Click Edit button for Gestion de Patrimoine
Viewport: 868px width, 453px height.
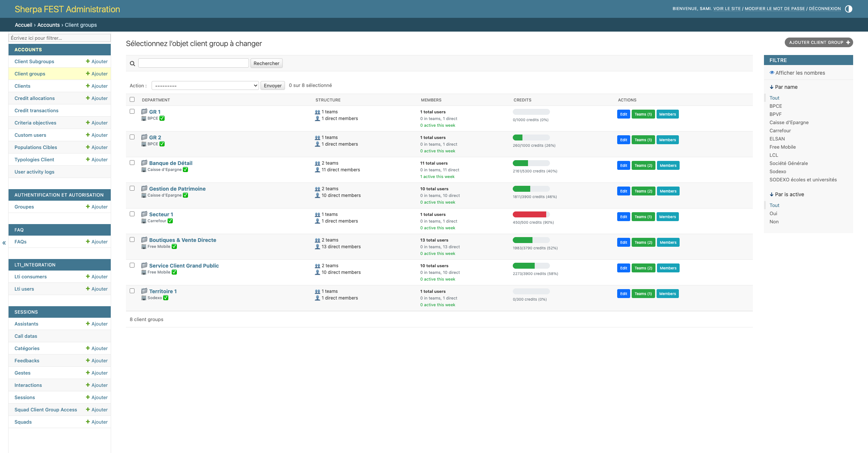623,191
